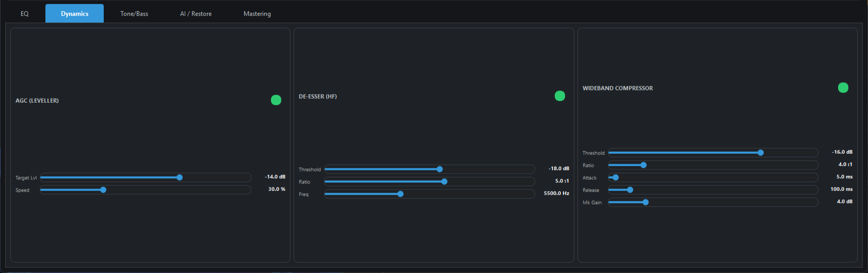Click the De-Esser Freq slider handle

click(x=400, y=194)
